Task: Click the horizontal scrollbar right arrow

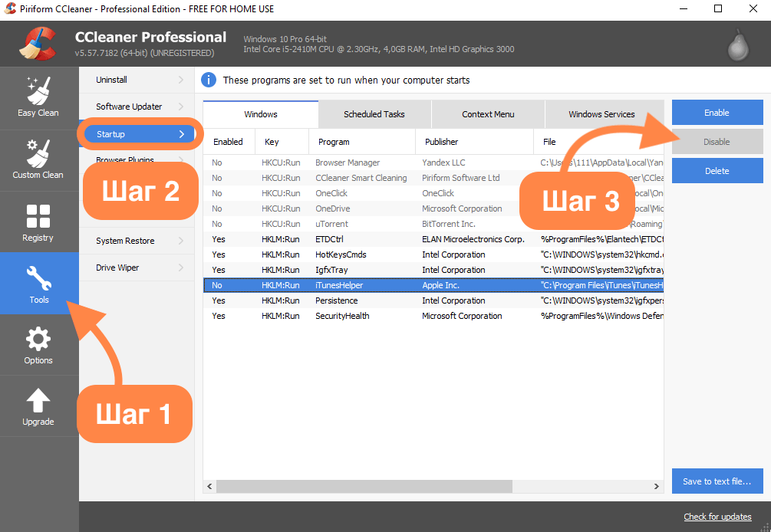Action: click(x=657, y=486)
